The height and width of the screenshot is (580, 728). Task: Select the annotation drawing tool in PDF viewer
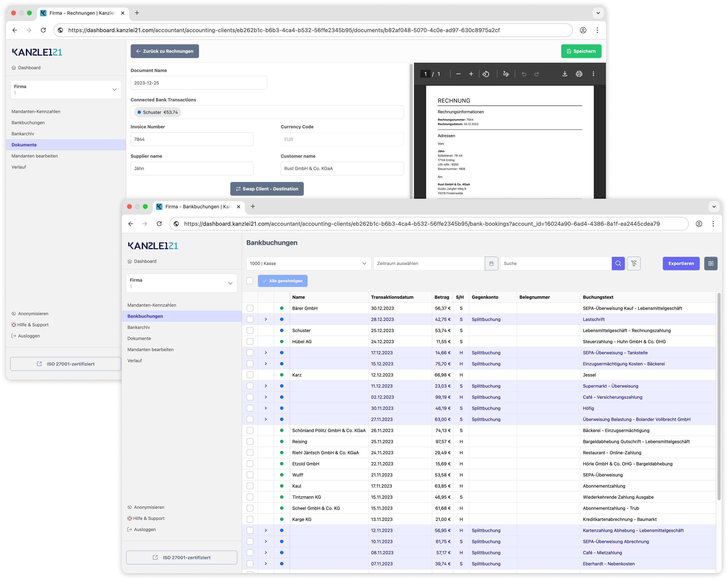506,74
